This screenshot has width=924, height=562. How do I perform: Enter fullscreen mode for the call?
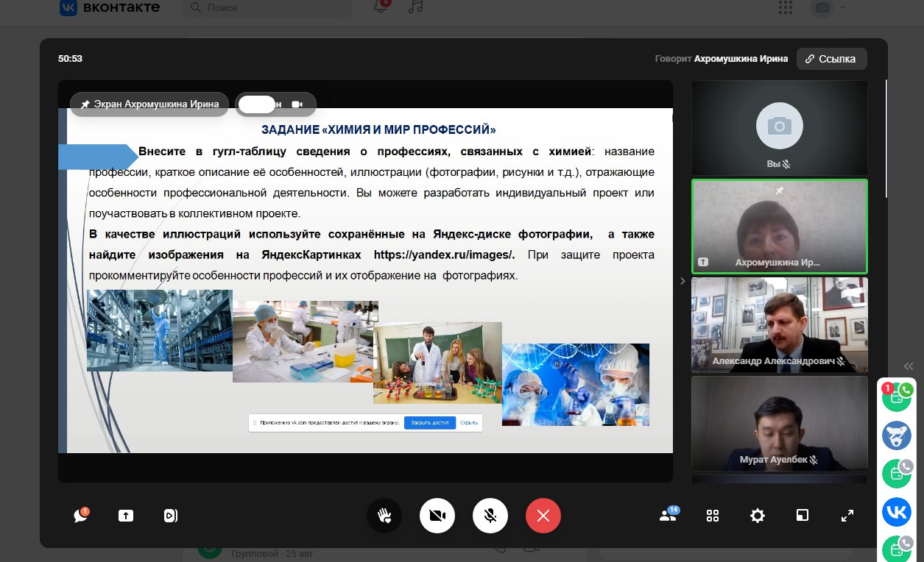847,516
